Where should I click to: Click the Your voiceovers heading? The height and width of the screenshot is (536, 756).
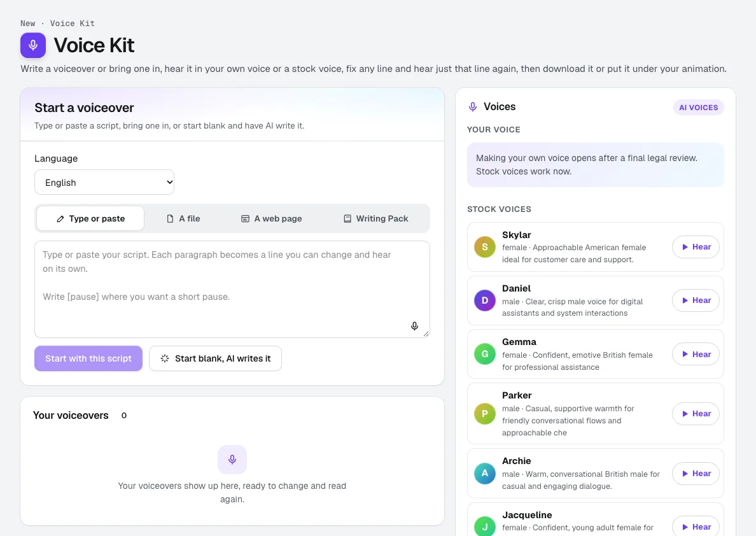point(71,416)
